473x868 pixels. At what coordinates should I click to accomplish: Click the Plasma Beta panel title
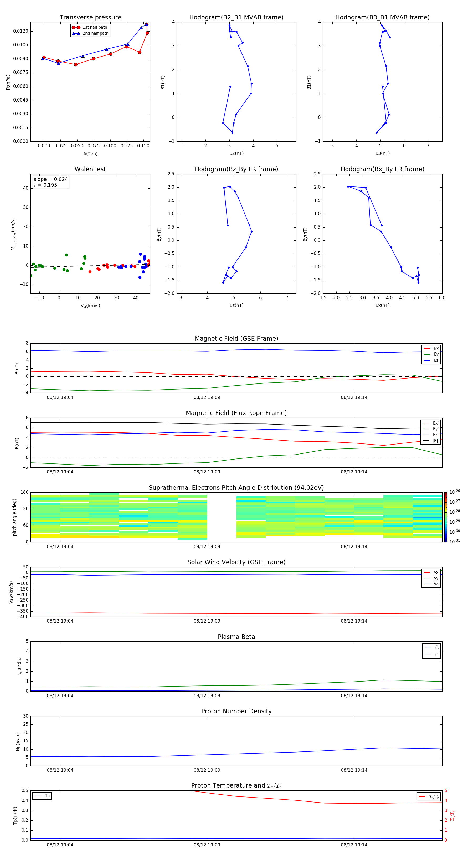point(236,637)
